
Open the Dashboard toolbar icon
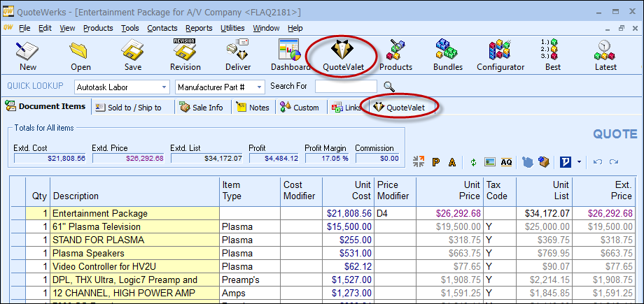click(290, 50)
